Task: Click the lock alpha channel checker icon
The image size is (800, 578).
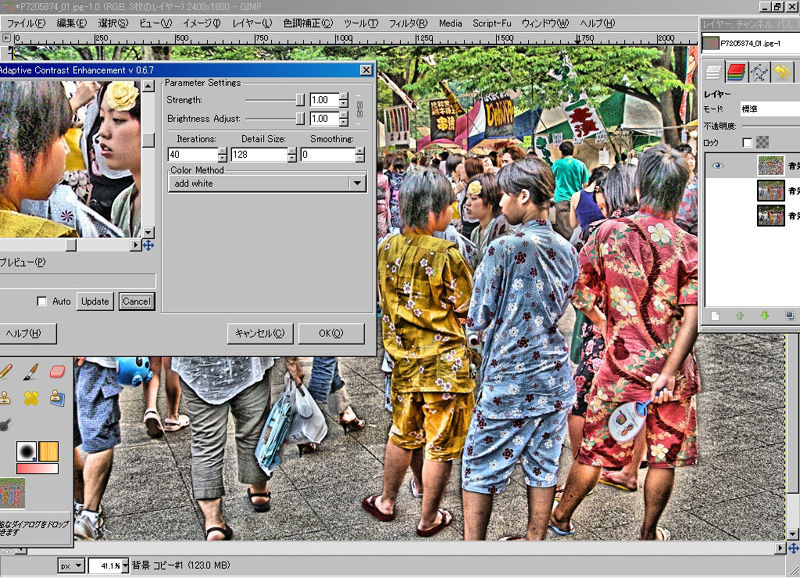Action: coord(762,142)
